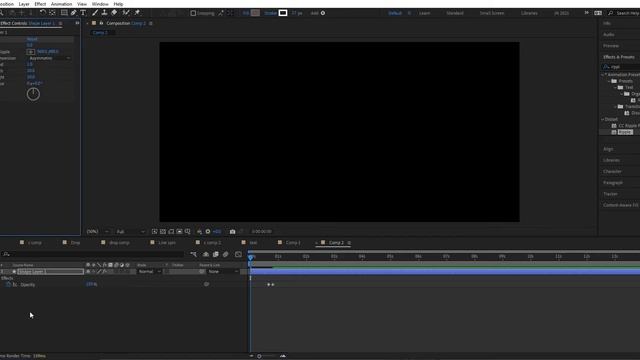Screen dimensions: 640x360
Task: Switch to the Small Screen workspace
Action: 492,13
